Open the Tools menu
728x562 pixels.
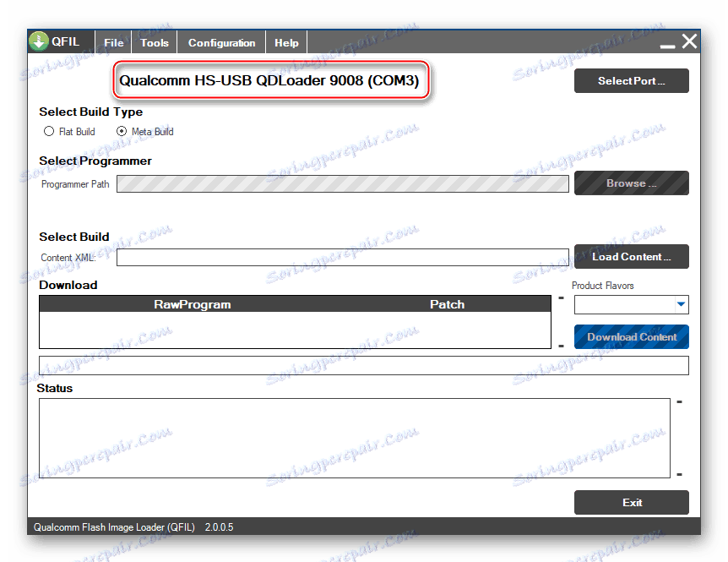(x=155, y=43)
